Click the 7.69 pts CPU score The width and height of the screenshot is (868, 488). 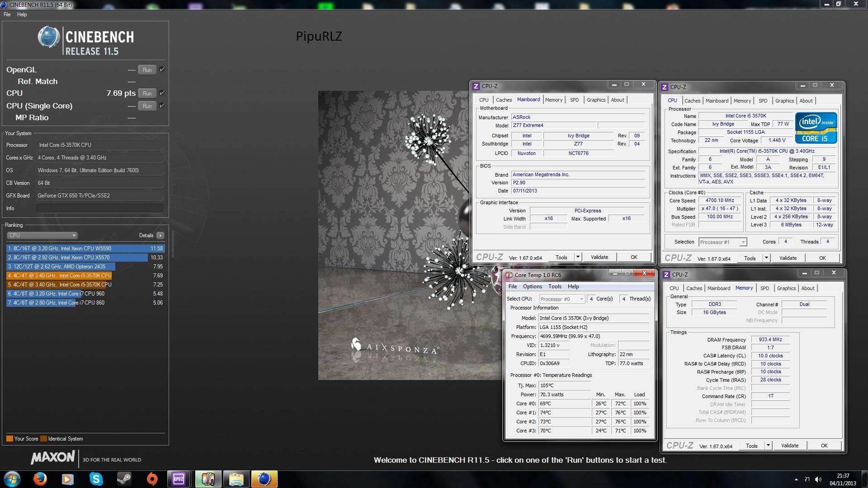click(x=121, y=93)
